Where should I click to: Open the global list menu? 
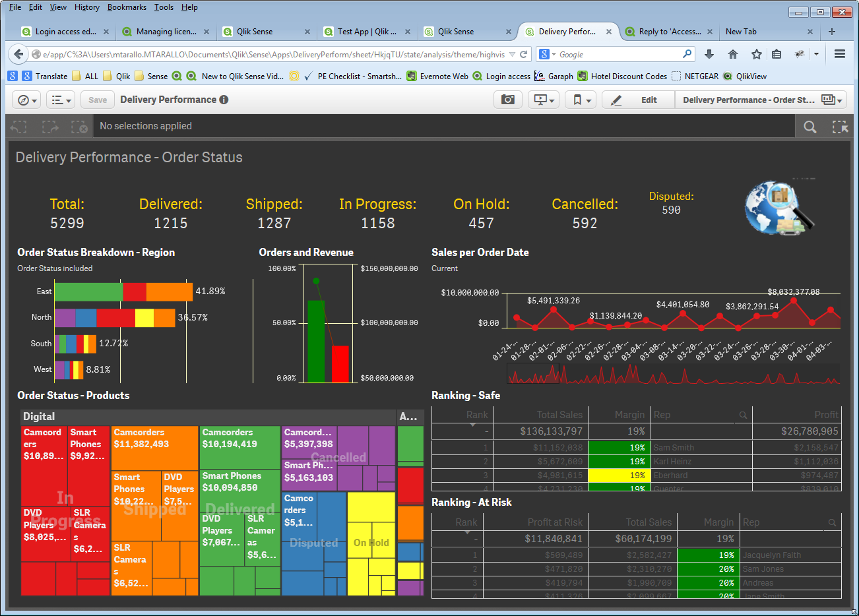(x=61, y=100)
